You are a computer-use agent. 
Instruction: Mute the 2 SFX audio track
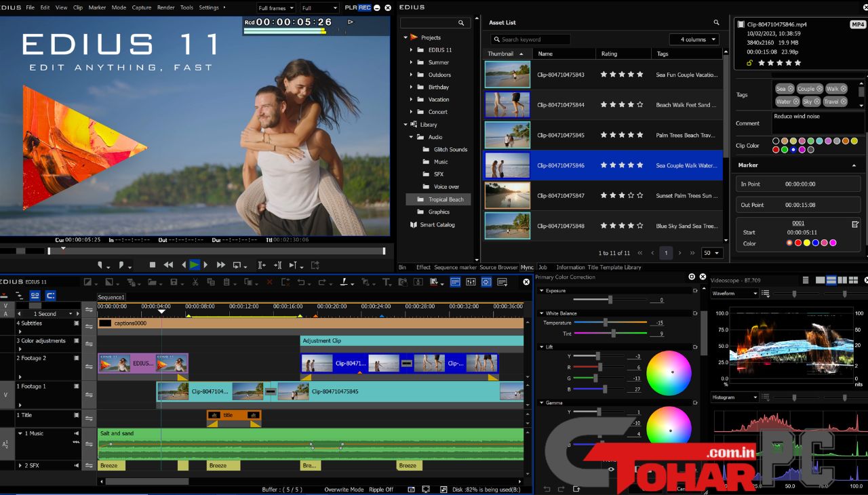pyautogui.click(x=77, y=465)
